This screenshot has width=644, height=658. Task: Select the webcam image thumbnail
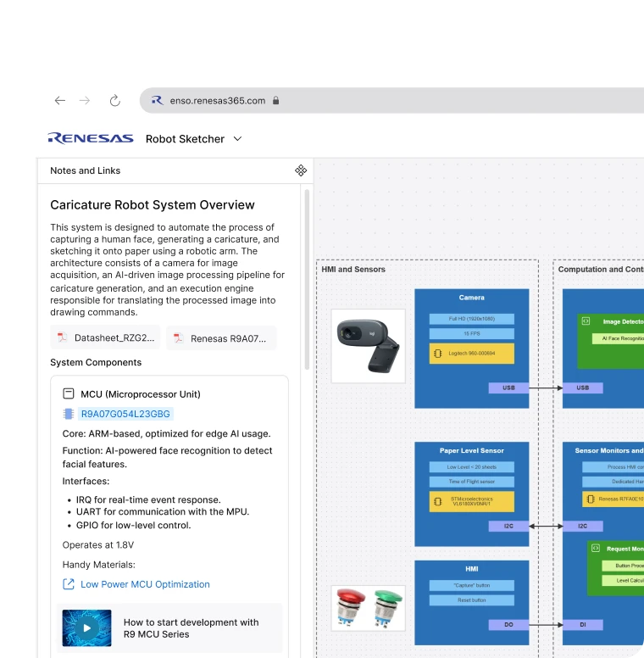click(x=368, y=346)
